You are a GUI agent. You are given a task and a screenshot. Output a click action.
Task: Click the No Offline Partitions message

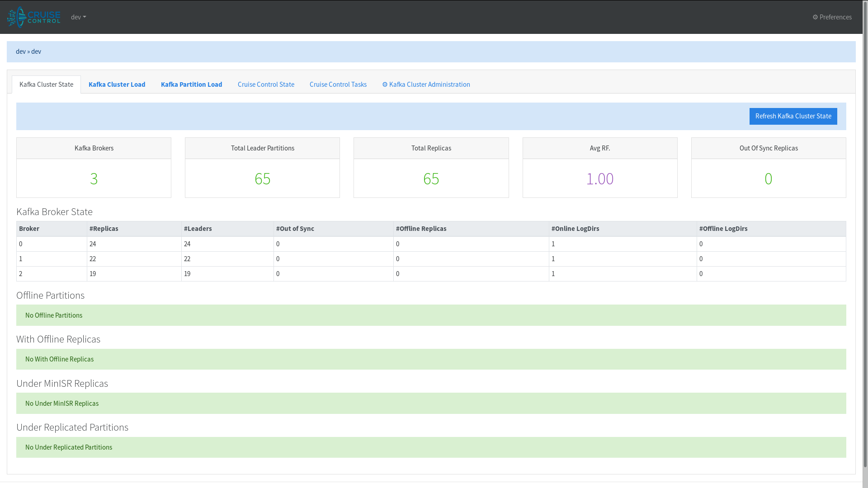pyautogui.click(x=431, y=315)
